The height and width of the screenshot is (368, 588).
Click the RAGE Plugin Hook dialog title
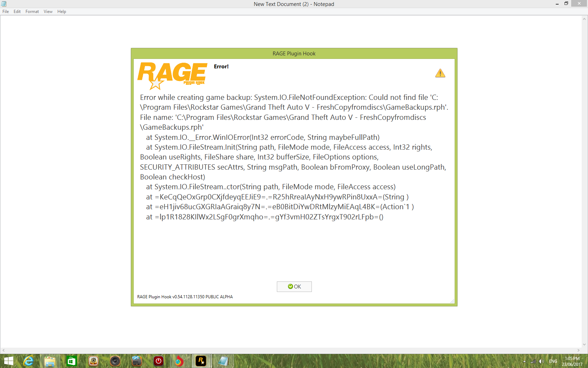click(294, 54)
